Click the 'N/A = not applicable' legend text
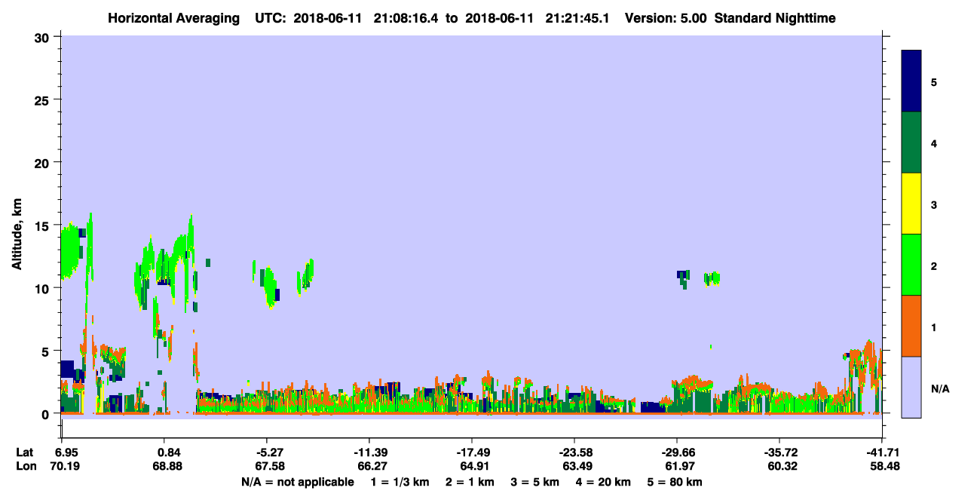Screen dimensions: 980x503 pos(298,482)
